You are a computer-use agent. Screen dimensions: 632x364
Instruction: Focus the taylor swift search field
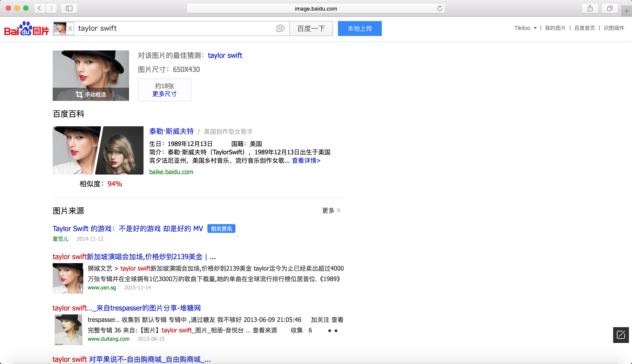coord(175,28)
